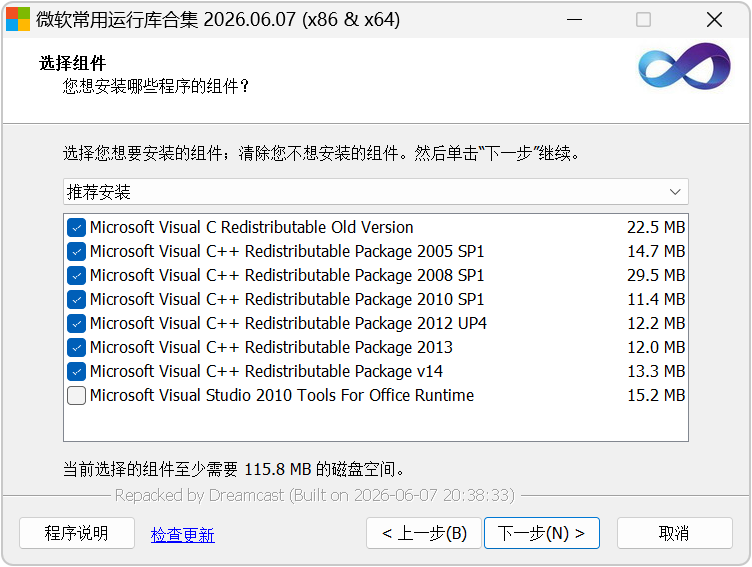Uncheck Visual C++ Redistributable Package 2013
The height and width of the screenshot is (567, 752).
pyautogui.click(x=77, y=347)
